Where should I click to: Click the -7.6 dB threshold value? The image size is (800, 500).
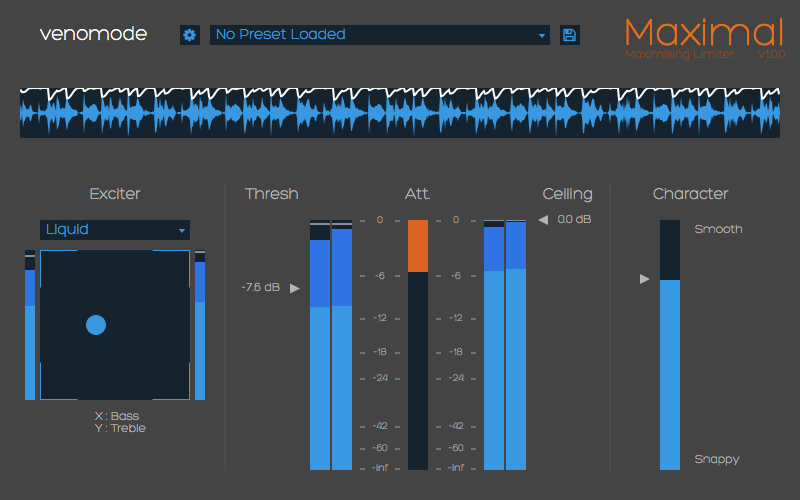(x=261, y=287)
